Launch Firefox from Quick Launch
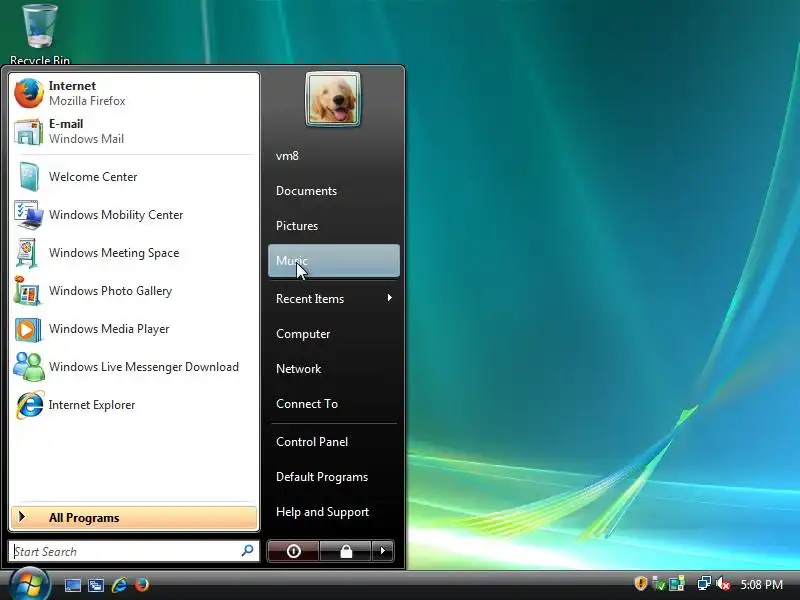Image resolution: width=800 pixels, height=600 pixels. click(x=142, y=584)
